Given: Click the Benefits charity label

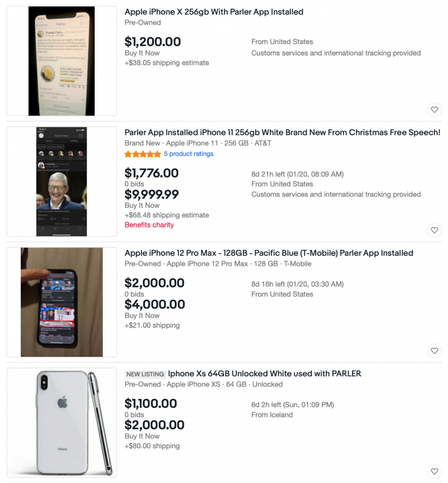Looking at the screenshot, I should [x=149, y=225].
